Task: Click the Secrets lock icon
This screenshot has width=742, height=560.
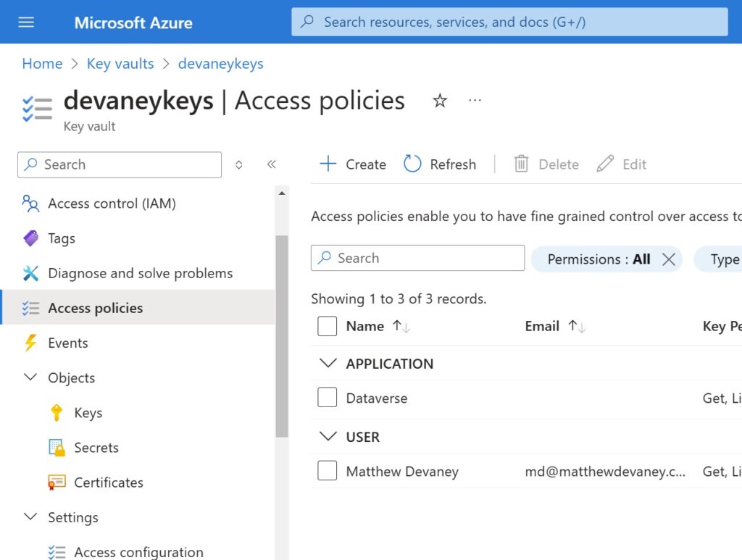Action: pos(57,448)
